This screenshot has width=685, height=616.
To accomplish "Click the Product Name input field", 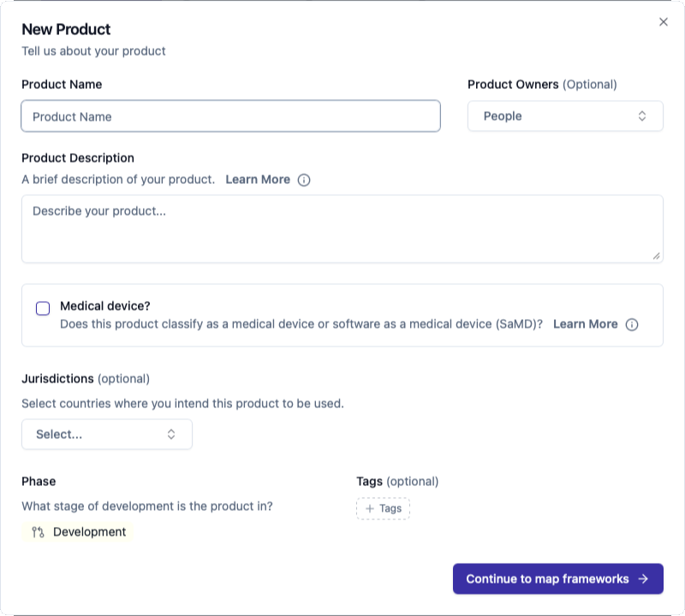I will (x=230, y=116).
